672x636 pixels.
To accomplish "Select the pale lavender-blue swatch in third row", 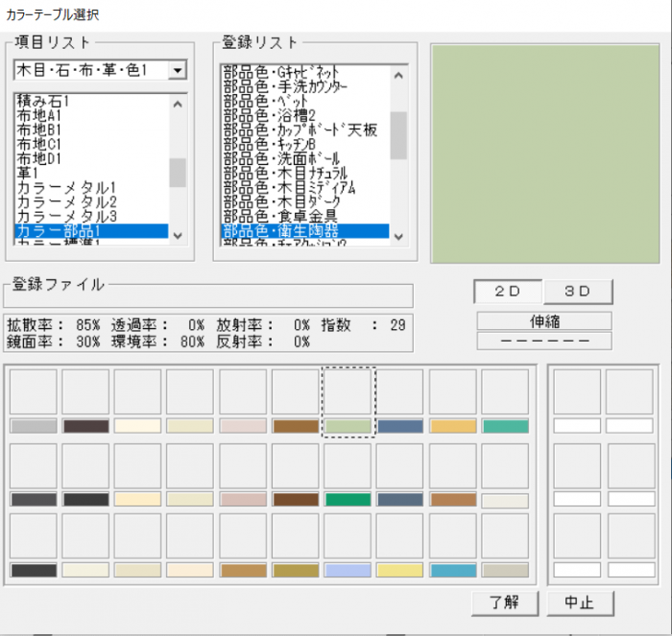I will [x=348, y=570].
